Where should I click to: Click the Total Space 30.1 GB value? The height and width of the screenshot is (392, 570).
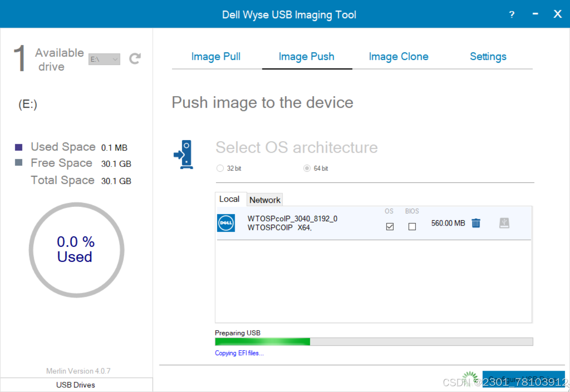[116, 181]
